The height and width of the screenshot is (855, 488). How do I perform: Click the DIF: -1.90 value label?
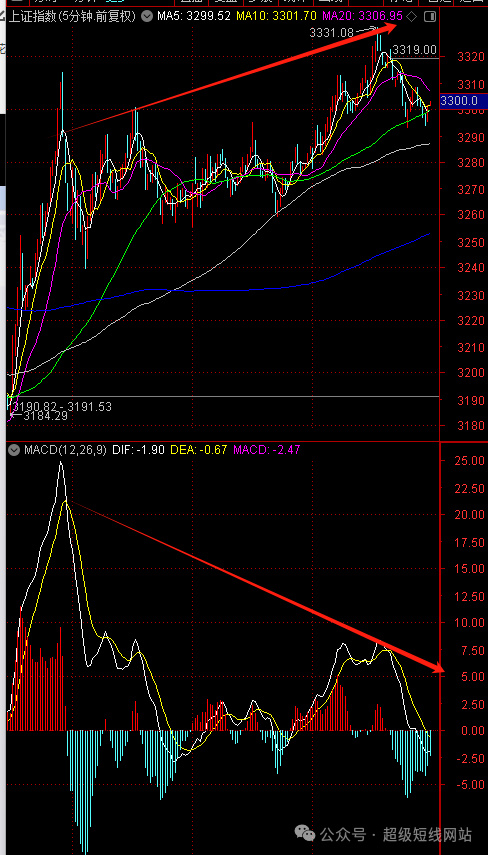click(137, 450)
